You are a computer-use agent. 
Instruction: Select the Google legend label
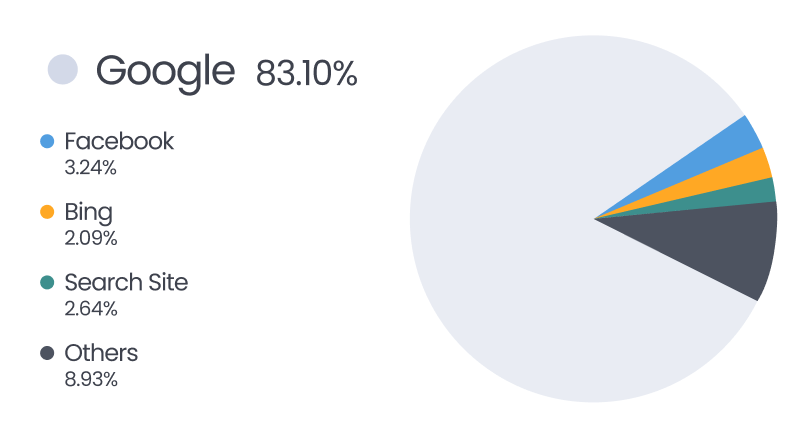tap(165, 71)
